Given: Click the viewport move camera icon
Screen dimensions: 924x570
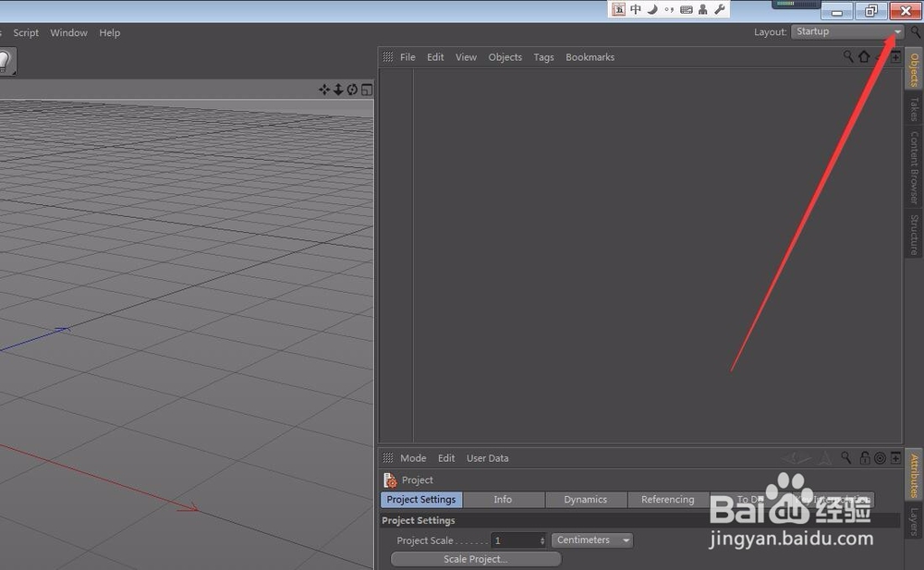Looking at the screenshot, I should pos(324,90).
